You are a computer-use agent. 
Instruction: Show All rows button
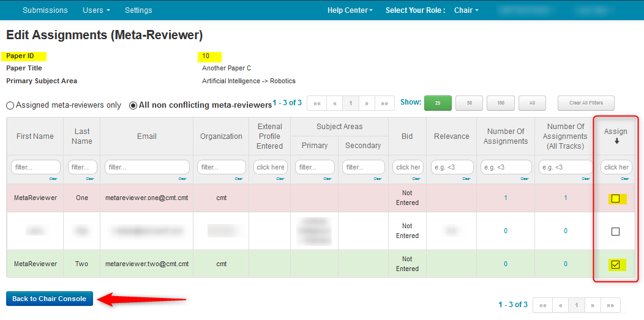533,103
